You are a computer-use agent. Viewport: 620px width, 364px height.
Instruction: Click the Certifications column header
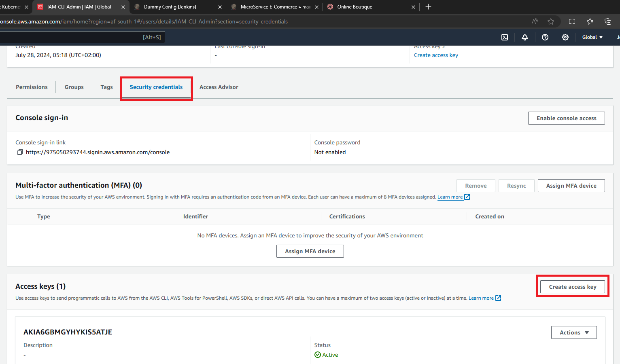coord(347,216)
